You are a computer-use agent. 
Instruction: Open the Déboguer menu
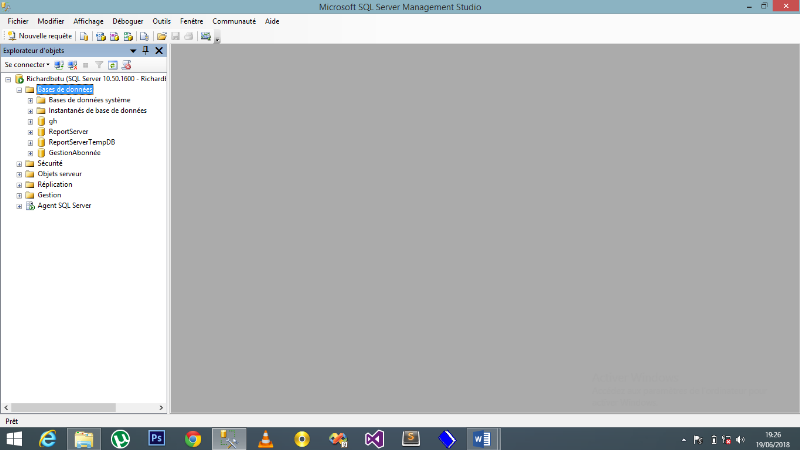tap(128, 21)
